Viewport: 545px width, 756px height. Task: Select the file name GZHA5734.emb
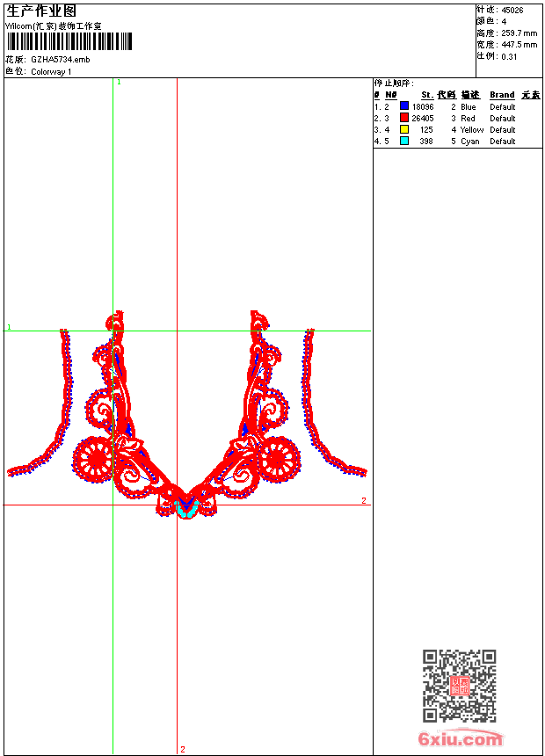61,59
